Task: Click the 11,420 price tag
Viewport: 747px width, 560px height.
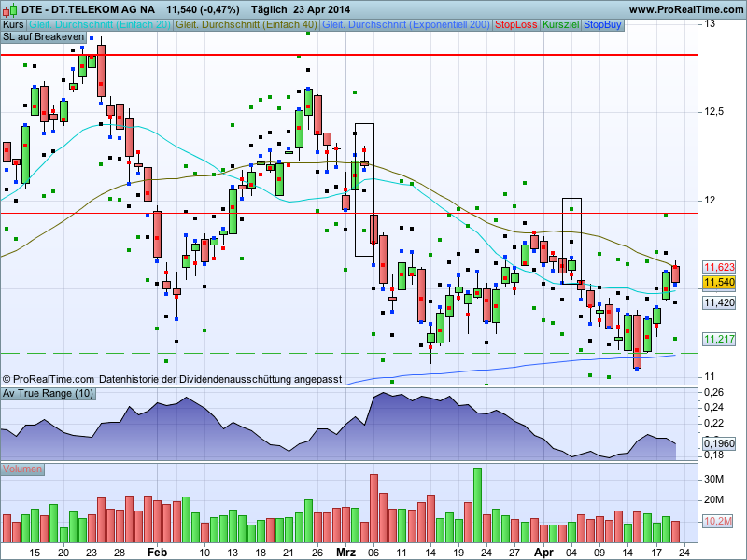Action: [719, 302]
